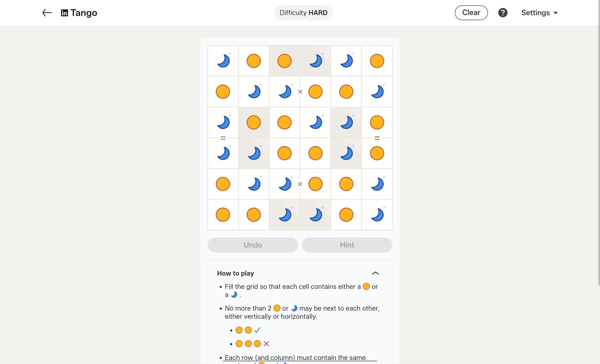Open the help question mark icon
Viewport: 600px width, 364px height.
click(502, 13)
